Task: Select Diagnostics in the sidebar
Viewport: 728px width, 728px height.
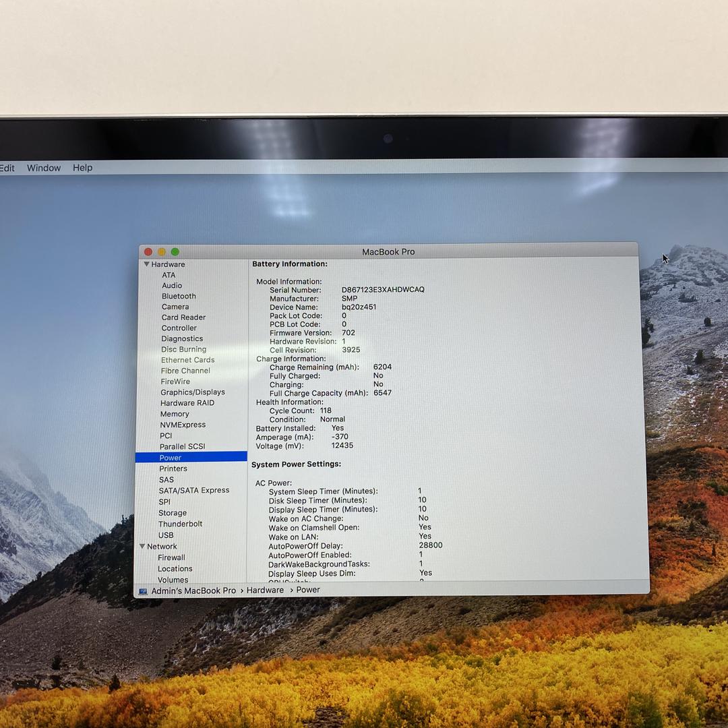Action: (182, 339)
